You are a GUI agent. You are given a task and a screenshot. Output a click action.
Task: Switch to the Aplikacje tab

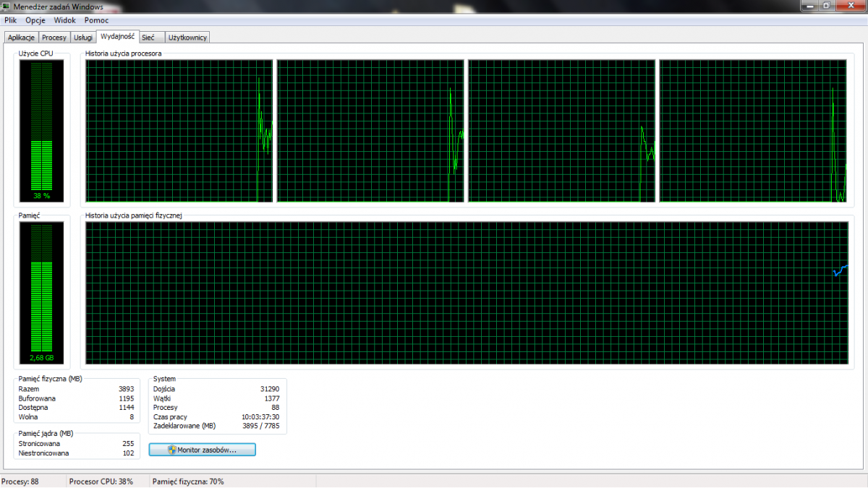[x=21, y=38]
